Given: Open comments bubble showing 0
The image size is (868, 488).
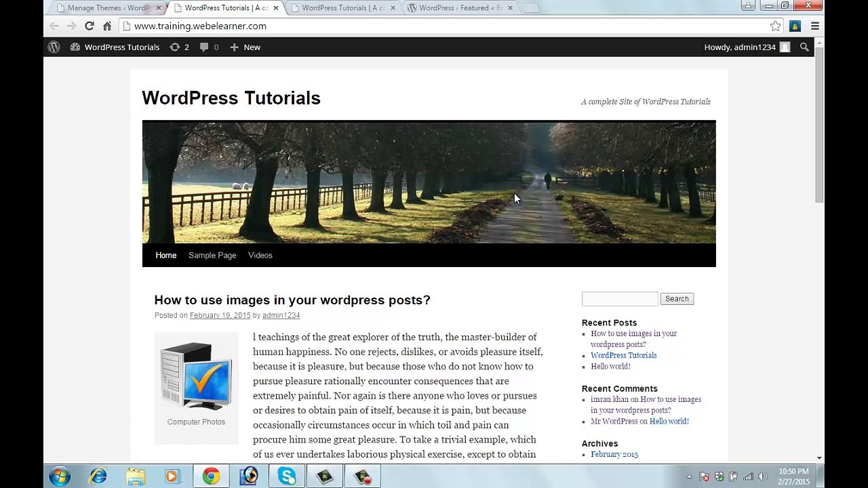Looking at the screenshot, I should coord(209,47).
